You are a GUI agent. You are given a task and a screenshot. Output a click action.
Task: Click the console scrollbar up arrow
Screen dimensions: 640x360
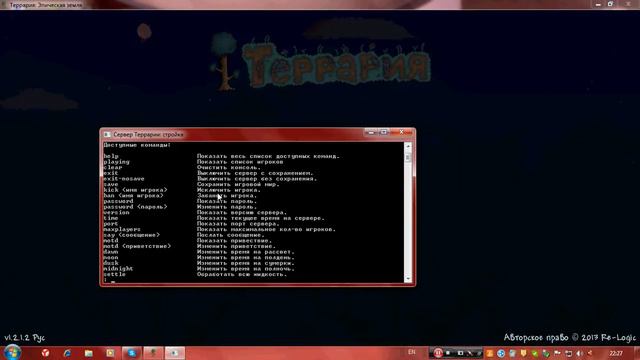pos(408,146)
